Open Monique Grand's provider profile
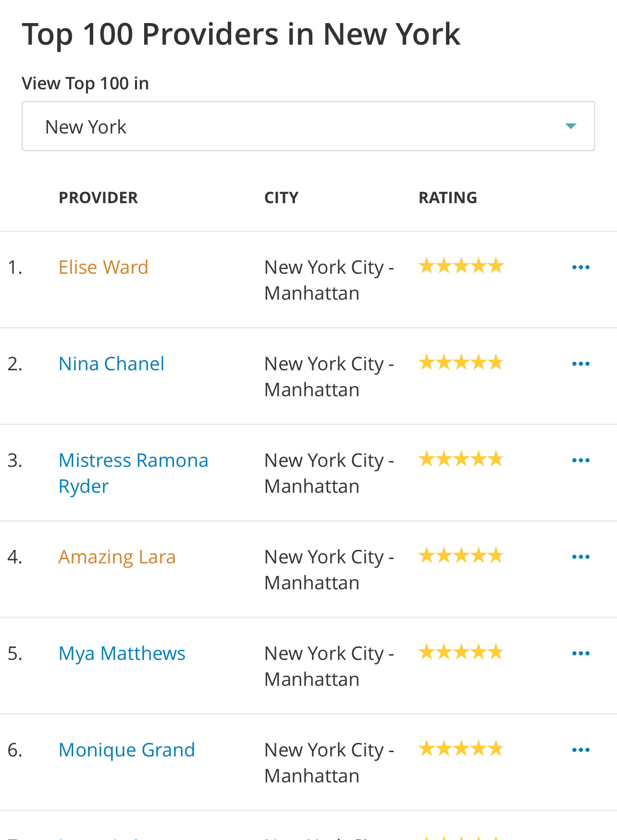Image resolution: width=617 pixels, height=840 pixels. (127, 750)
